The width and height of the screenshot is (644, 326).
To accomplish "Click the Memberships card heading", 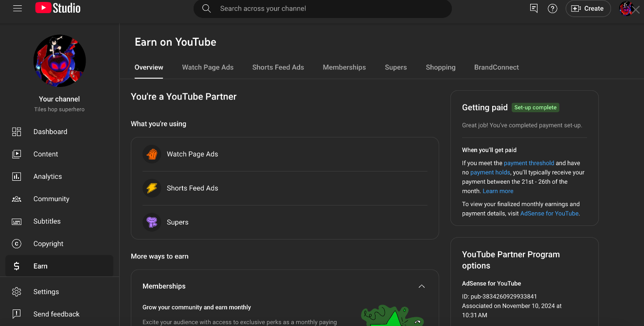I will (x=164, y=286).
